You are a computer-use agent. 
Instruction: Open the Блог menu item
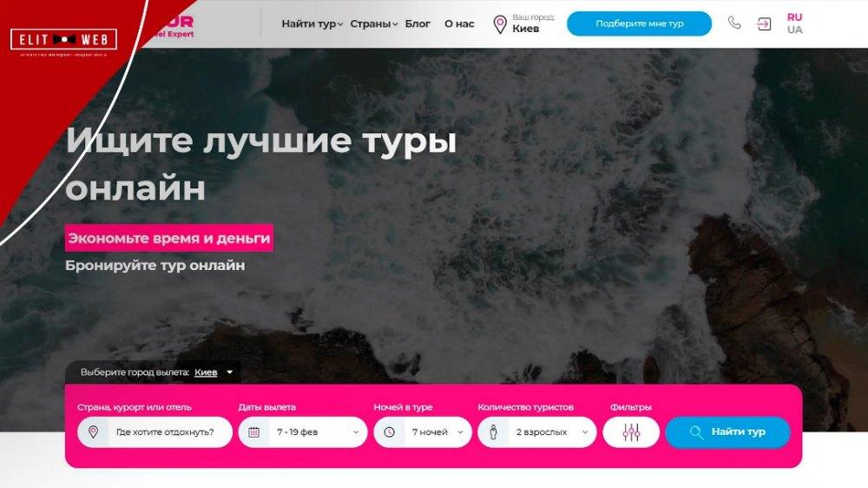pos(418,23)
